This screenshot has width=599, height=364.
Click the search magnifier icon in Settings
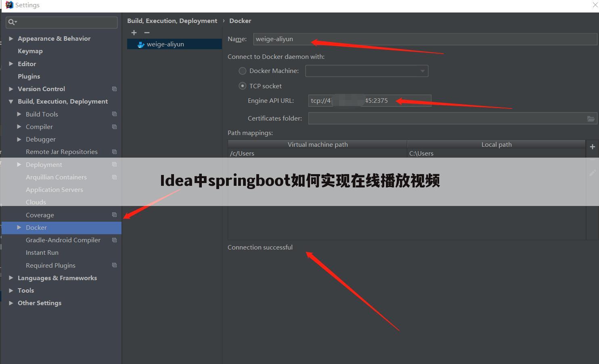coord(12,22)
